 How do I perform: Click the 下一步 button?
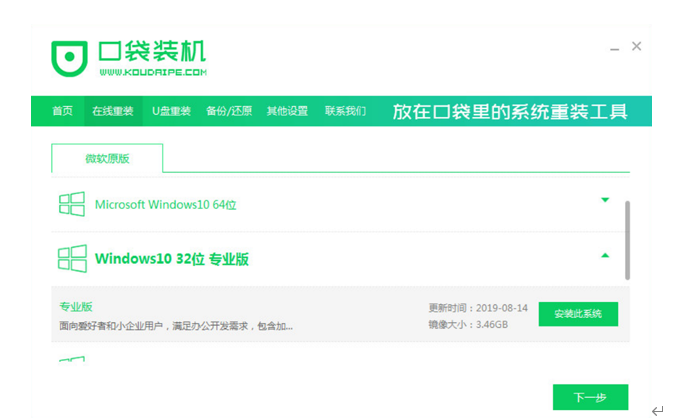click(590, 397)
